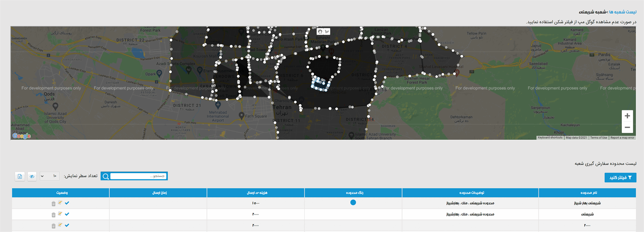Sort by the نام محدوده column header

588,193
